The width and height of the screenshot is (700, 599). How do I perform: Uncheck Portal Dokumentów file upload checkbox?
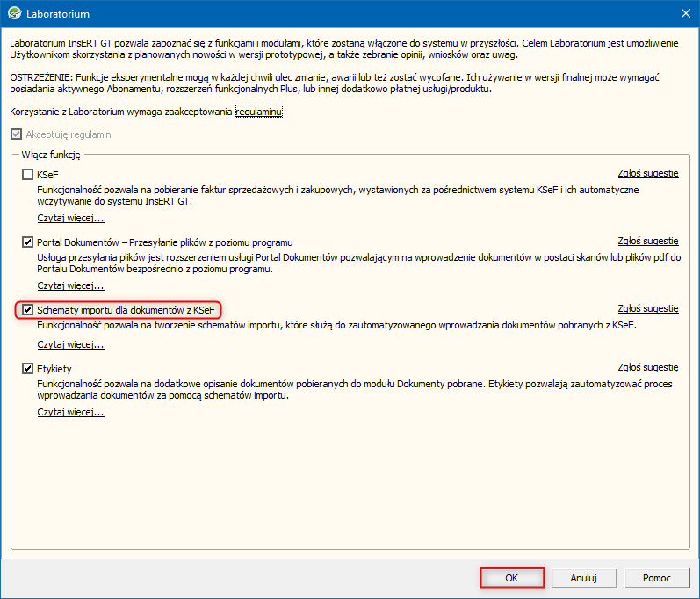pos(28,242)
